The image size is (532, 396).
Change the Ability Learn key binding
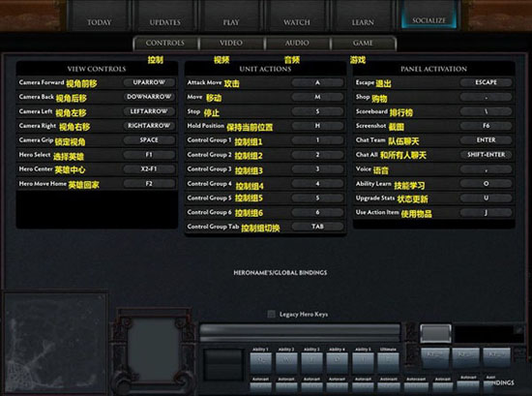486,183
